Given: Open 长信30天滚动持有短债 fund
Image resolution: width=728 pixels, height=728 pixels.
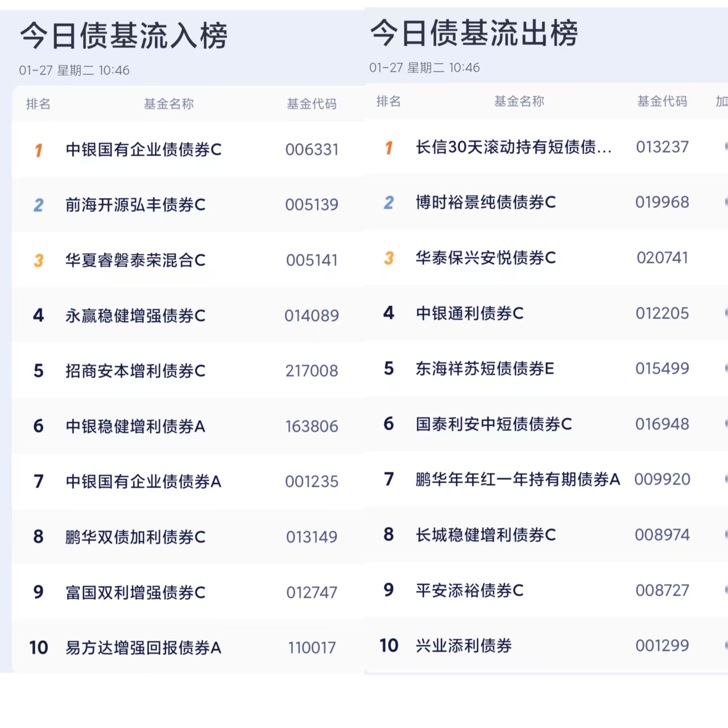Looking at the screenshot, I should [514, 147].
